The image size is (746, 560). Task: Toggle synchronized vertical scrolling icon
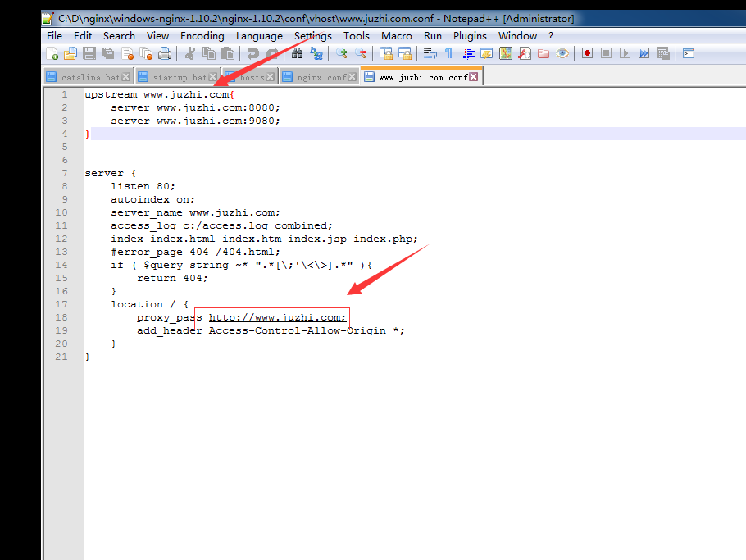point(385,54)
